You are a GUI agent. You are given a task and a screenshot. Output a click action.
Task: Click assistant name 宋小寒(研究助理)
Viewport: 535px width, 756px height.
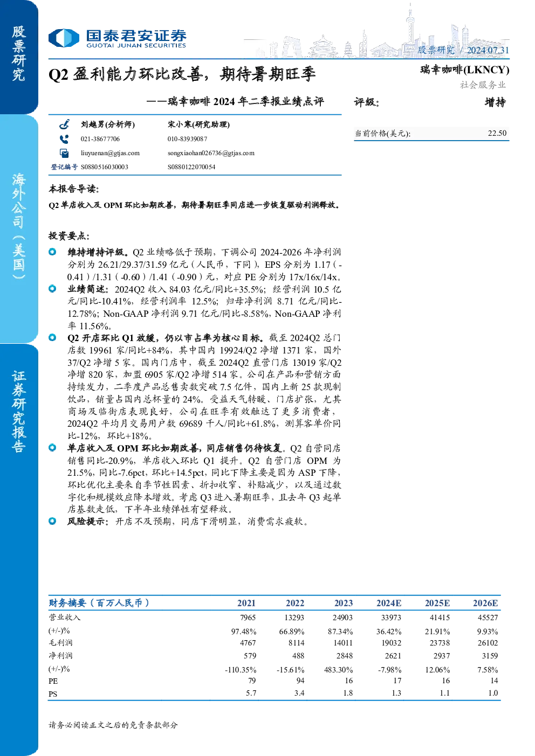tap(198, 124)
